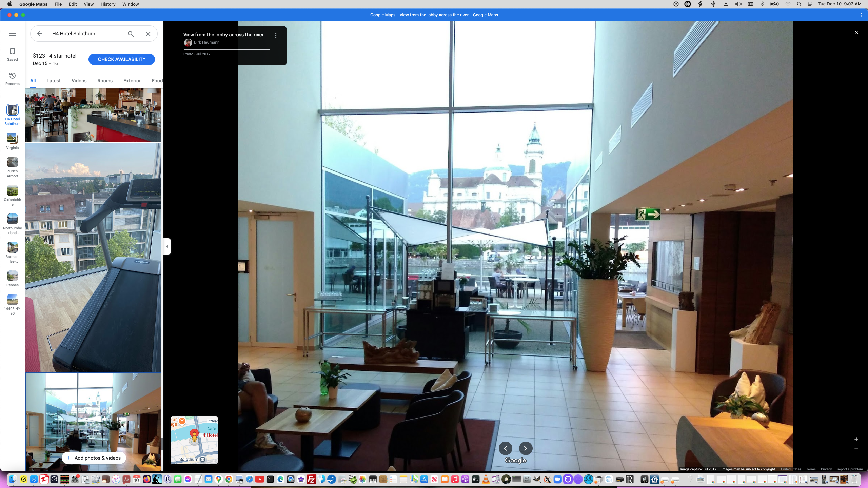Open the main navigation hamburger menu
The width and height of the screenshot is (868, 488).
pyautogui.click(x=13, y=34)
